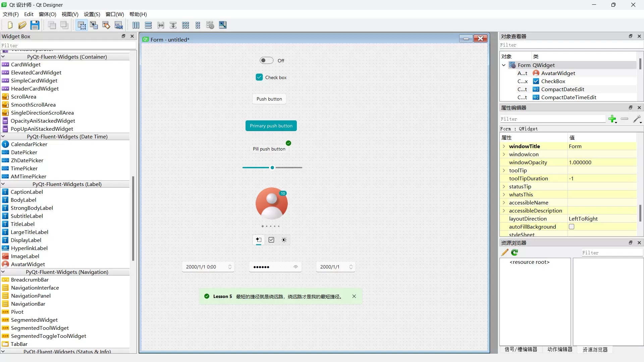Image resolution: width=644 pixels, height=362 pixels.
Task: Click the refresh icon in resource browser
Action: 515,252
